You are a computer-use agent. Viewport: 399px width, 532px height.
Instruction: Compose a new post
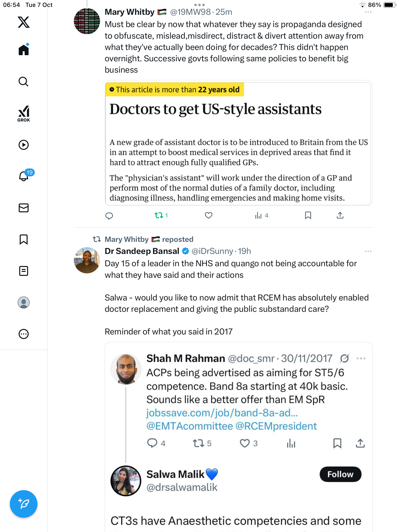[24, 504]
